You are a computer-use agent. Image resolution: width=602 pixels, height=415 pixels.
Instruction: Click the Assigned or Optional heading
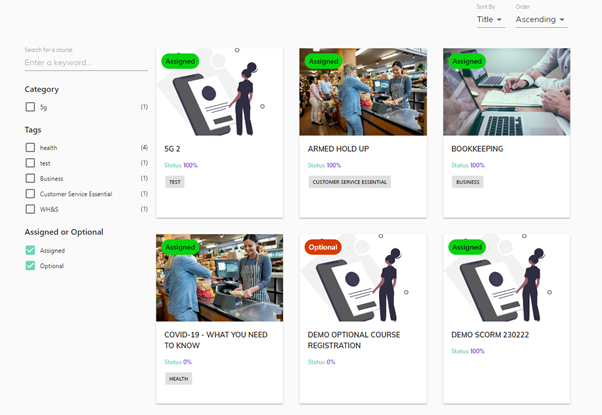pos(64,232)
